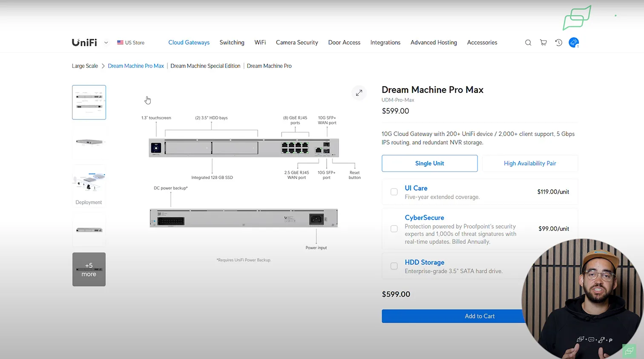Viewport: 644px width, 359px height.
Task: Expand the dropdown arrow beside UniFi logo
Action: [x=106, y=43]
